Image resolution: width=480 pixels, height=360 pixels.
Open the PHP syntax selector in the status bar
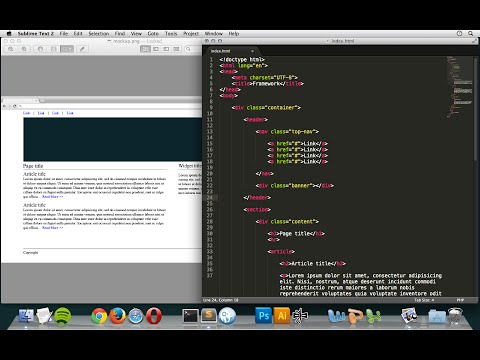[460, 300]
